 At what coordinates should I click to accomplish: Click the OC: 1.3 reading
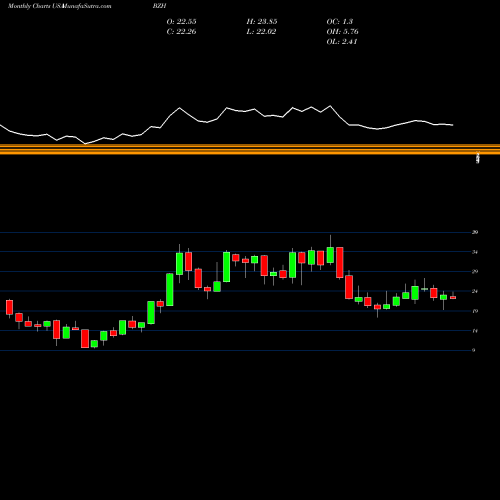tap(340, 22)
